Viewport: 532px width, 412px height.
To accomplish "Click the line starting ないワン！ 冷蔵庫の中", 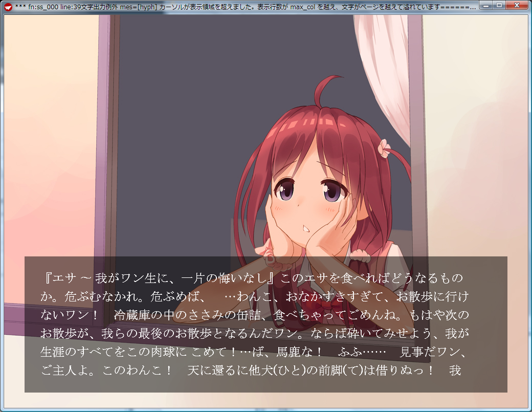I will pos(254,315).
